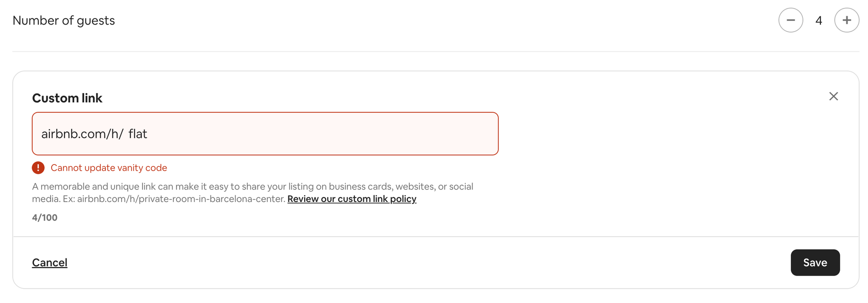Screen dimensions: 868x303
Task: Click inside the airbnb.com/h/ flat field
Action: tap(265, 134)
